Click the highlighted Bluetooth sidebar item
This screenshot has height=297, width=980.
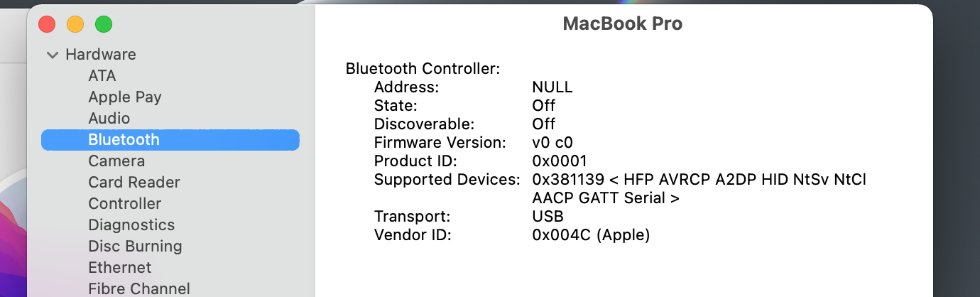124,140
